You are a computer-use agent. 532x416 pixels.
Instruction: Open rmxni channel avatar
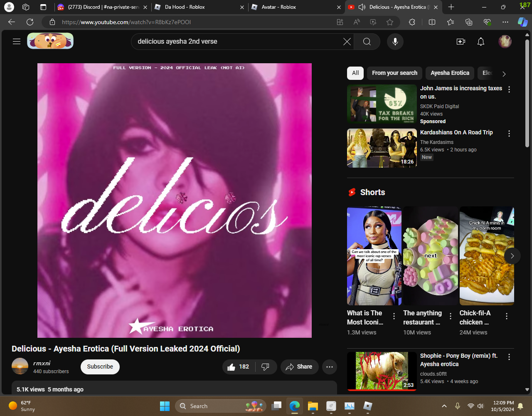[x=20, y=366]
